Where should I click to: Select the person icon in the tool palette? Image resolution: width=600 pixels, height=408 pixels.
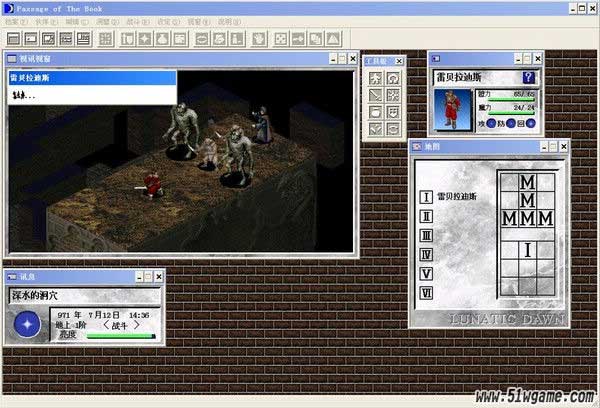375,78
